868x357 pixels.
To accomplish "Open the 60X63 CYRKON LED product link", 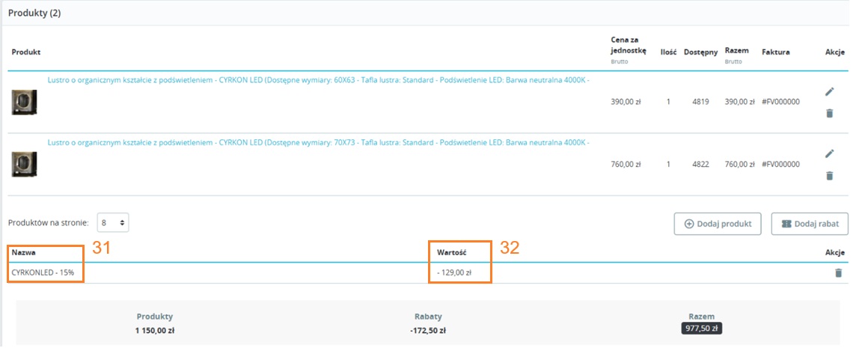I will coord(318,80).
